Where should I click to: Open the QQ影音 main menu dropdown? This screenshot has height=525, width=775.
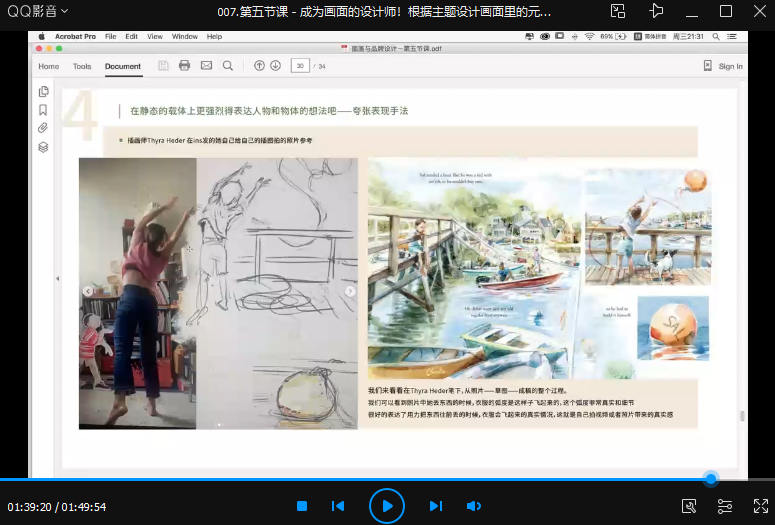click(39, 11)
